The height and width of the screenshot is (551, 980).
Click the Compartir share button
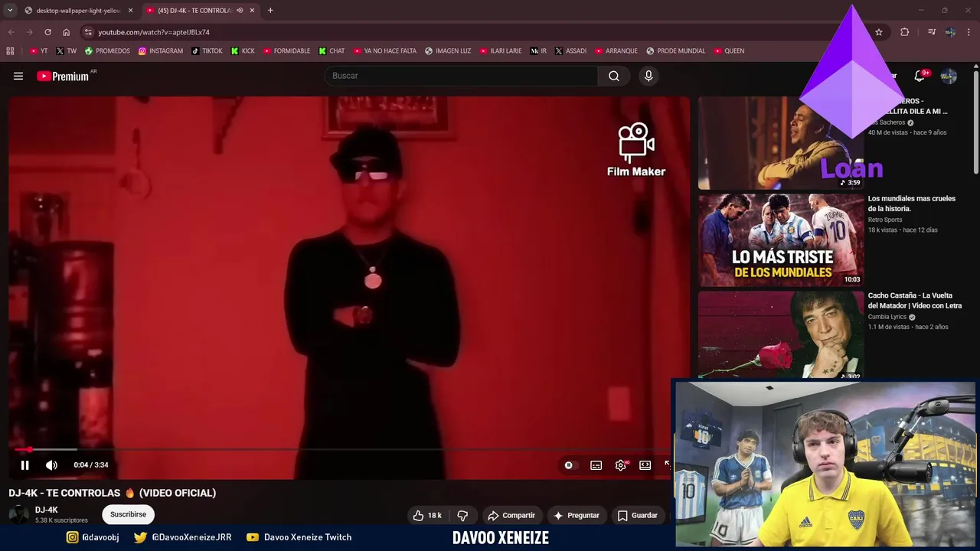[511, 515]
